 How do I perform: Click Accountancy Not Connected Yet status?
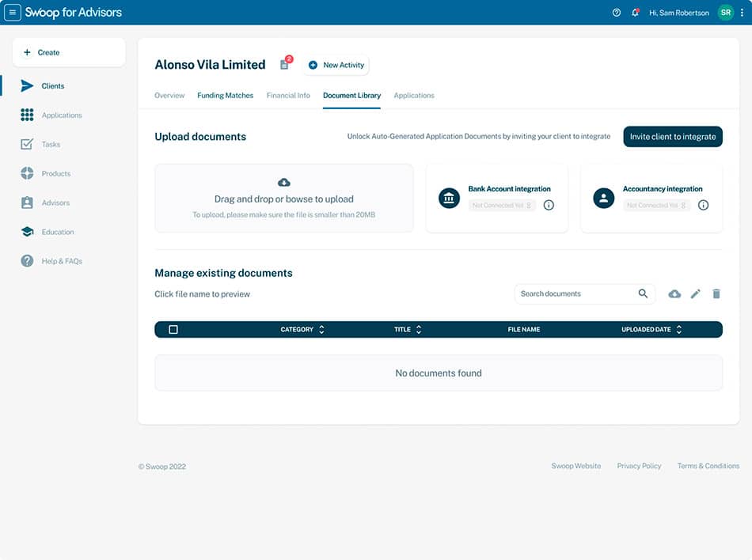656,205
